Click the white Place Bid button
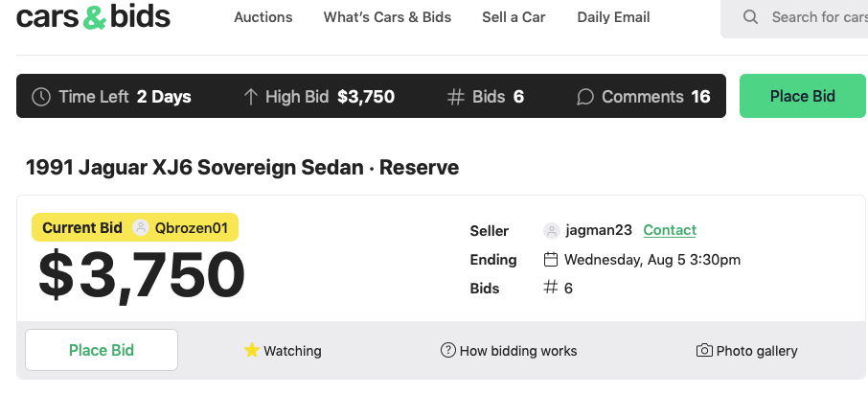 pos(102,350)
